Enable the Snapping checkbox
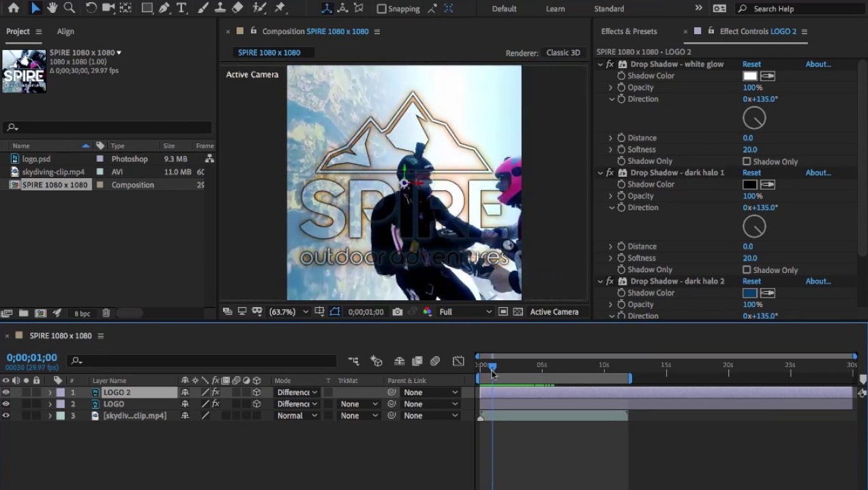 pos(382,9)
